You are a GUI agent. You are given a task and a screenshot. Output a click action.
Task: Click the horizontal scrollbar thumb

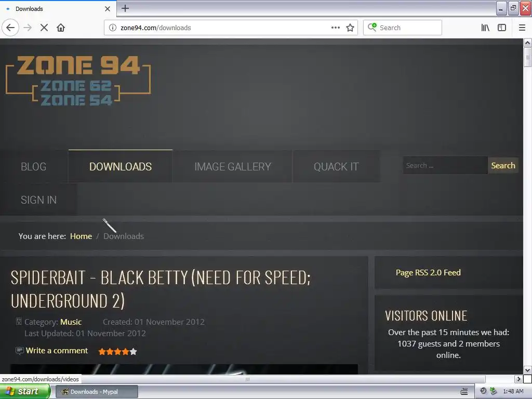click(x=248, y=379)
